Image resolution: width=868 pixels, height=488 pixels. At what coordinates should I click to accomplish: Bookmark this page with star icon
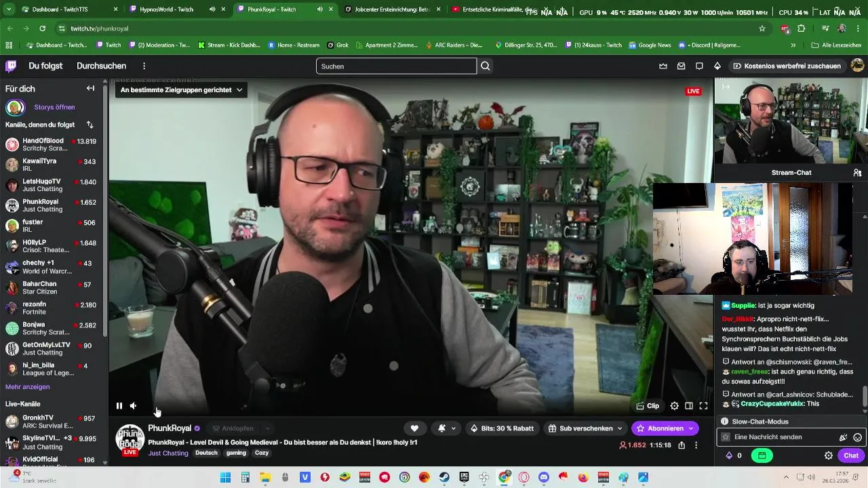coord(762,28)
